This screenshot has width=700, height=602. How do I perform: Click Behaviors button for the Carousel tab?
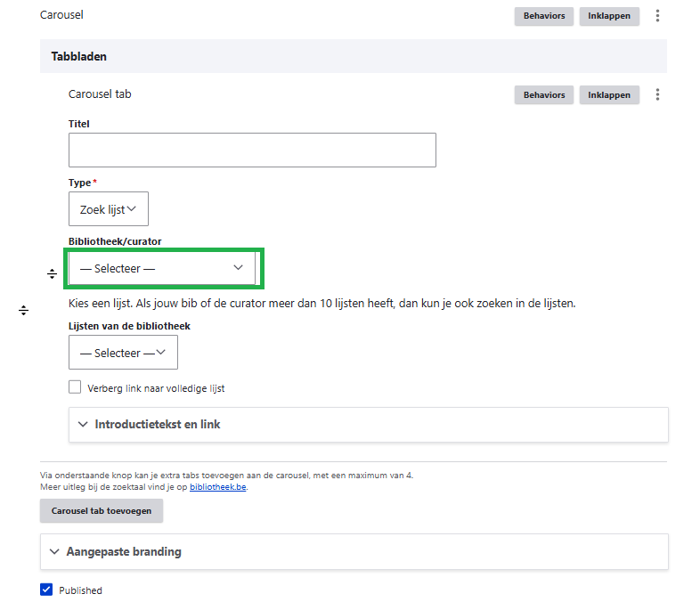click(543, 95)
